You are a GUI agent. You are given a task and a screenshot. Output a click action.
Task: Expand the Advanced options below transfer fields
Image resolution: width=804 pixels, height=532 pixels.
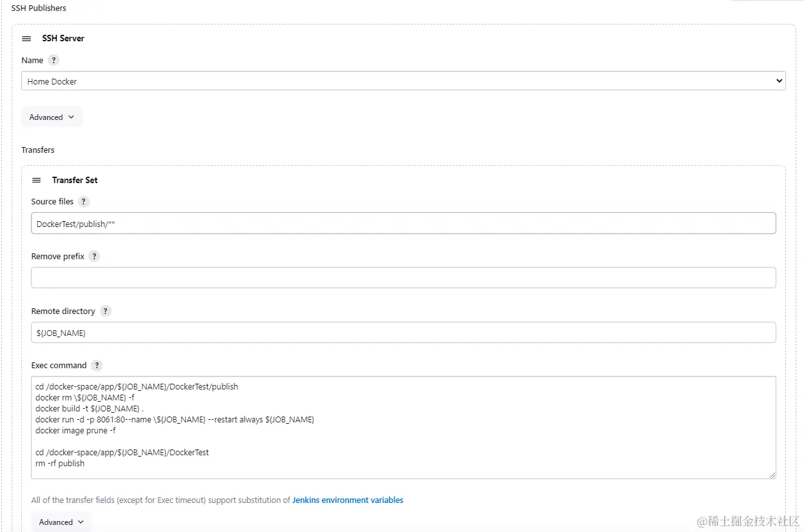61,522
